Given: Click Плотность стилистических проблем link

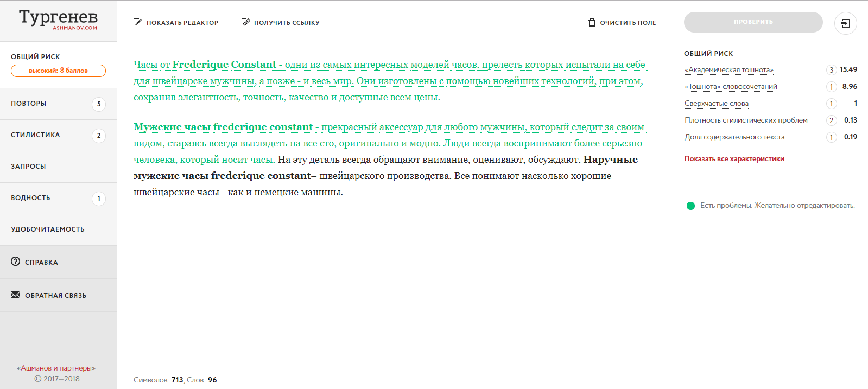Looking at the screenshot, I should click(746, 120).
